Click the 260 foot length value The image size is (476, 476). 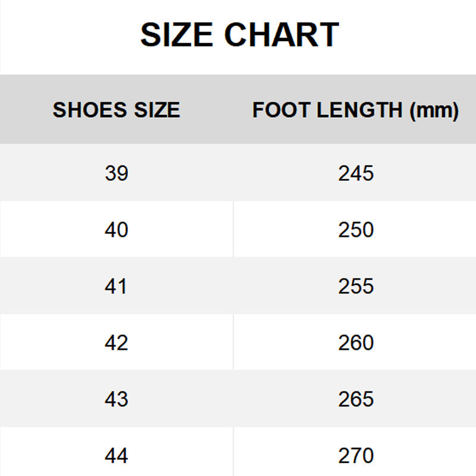356,343
